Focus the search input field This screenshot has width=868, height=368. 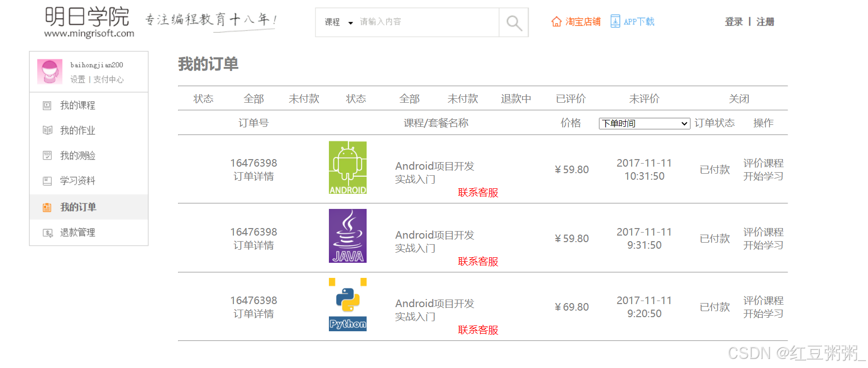coord(427,22)
